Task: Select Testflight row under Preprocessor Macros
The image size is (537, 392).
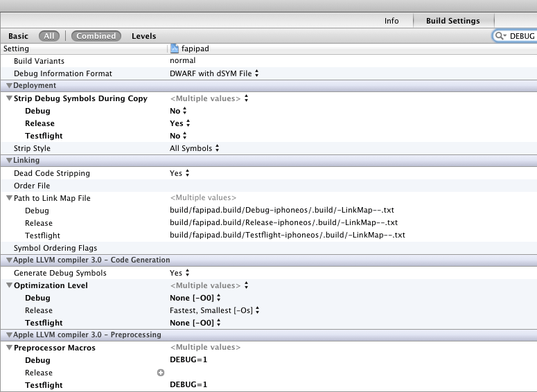Action: 269,385
